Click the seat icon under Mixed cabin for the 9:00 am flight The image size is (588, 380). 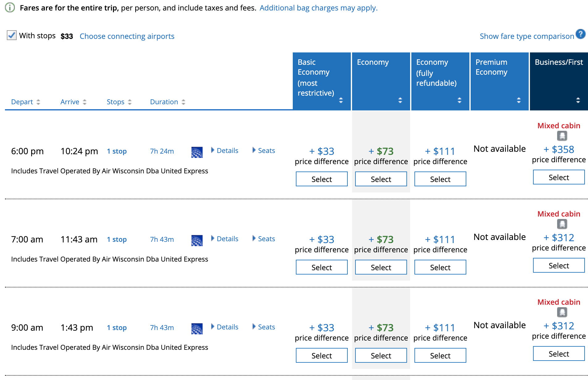coord(563,313)
